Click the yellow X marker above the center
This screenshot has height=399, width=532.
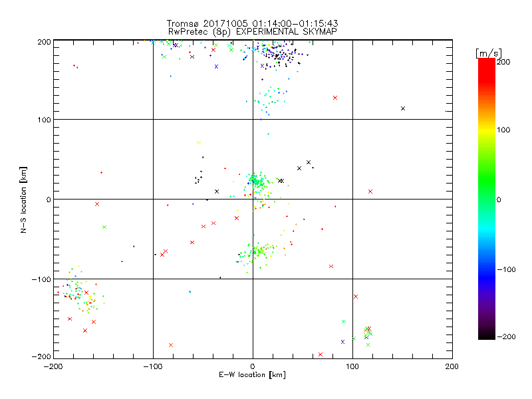199,142
